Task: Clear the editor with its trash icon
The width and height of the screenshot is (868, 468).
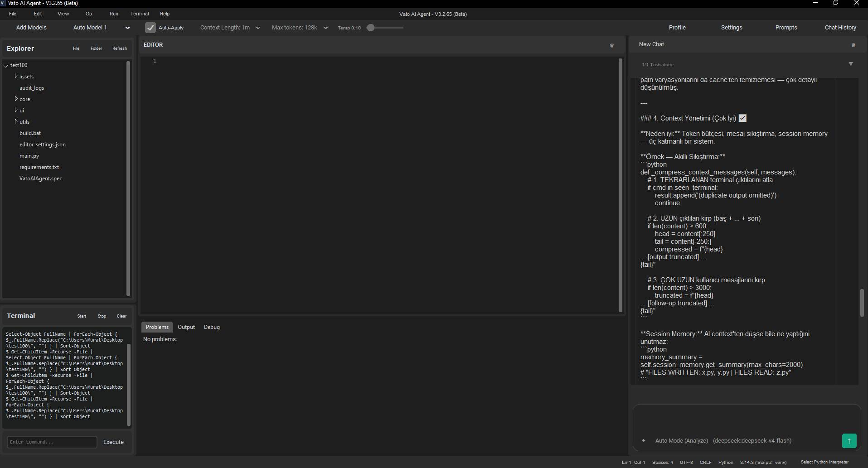Action: [611, 45]
